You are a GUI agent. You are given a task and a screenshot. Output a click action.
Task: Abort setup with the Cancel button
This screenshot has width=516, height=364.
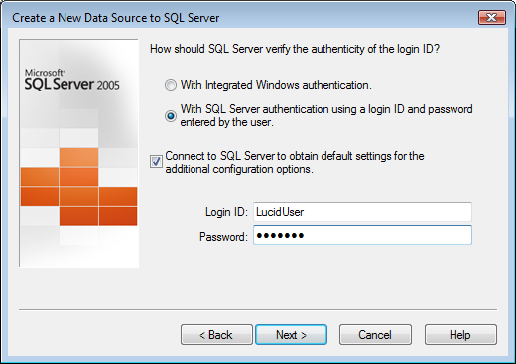[x=375, y=335]
